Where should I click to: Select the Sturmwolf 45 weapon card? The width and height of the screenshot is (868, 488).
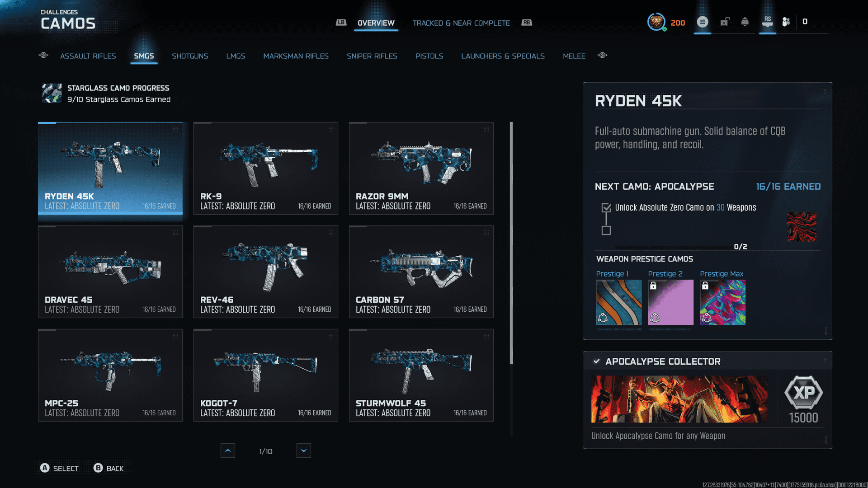pyautogui.click(x=421, y=375)
